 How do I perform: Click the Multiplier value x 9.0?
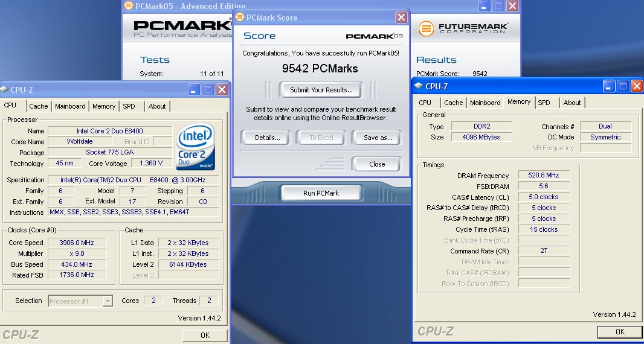pos(77,253)
